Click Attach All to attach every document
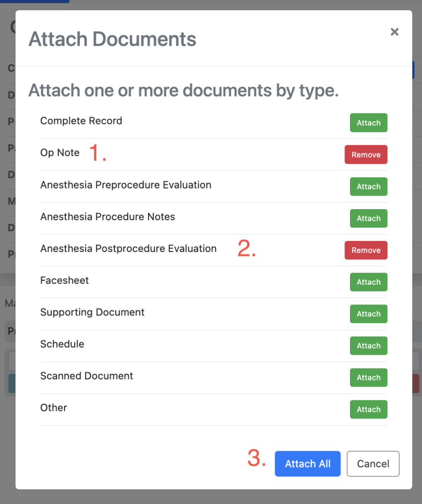This screenshot has height=504, width=422. [307, 464]
